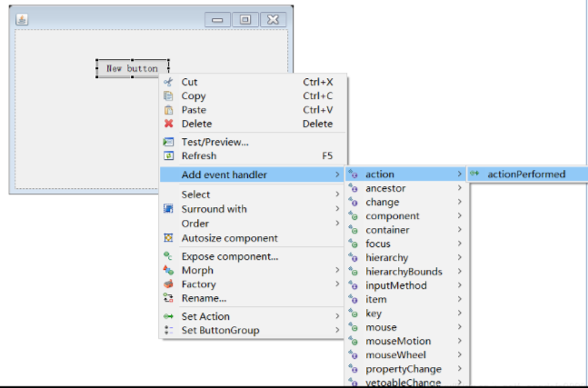Viewport: 588px width, 388px height.
Task: Choose Rename... entry
Action: point(252,298)
